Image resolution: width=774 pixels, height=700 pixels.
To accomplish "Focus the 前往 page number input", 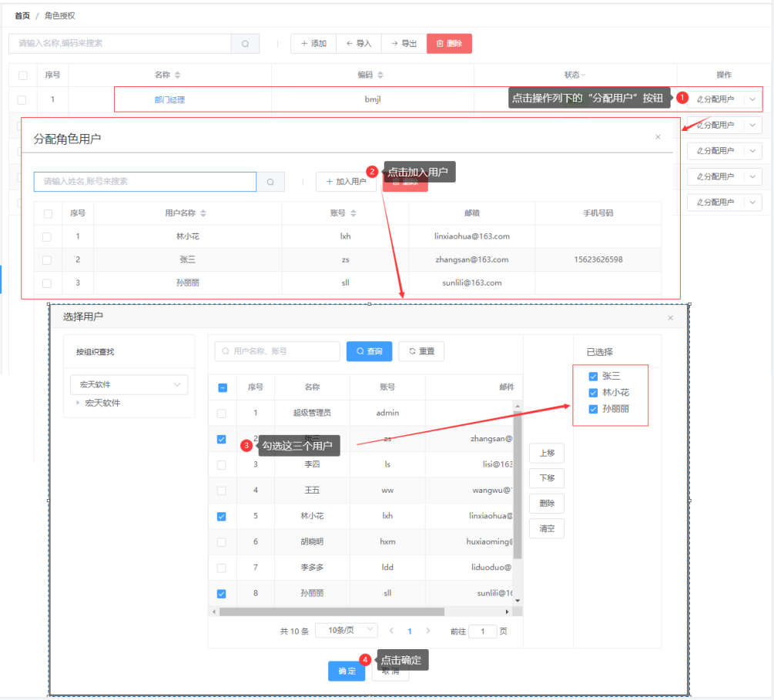I will [482, 631].
